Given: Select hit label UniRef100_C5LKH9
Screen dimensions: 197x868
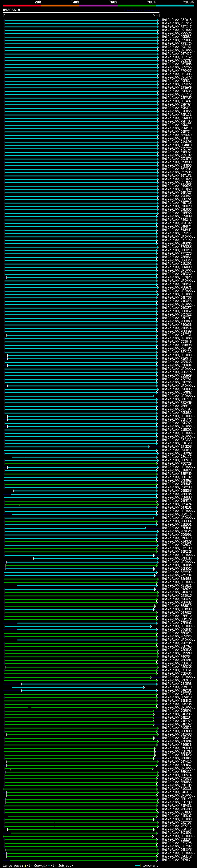Looking at the screenshot, I should (x=176, y=748).
